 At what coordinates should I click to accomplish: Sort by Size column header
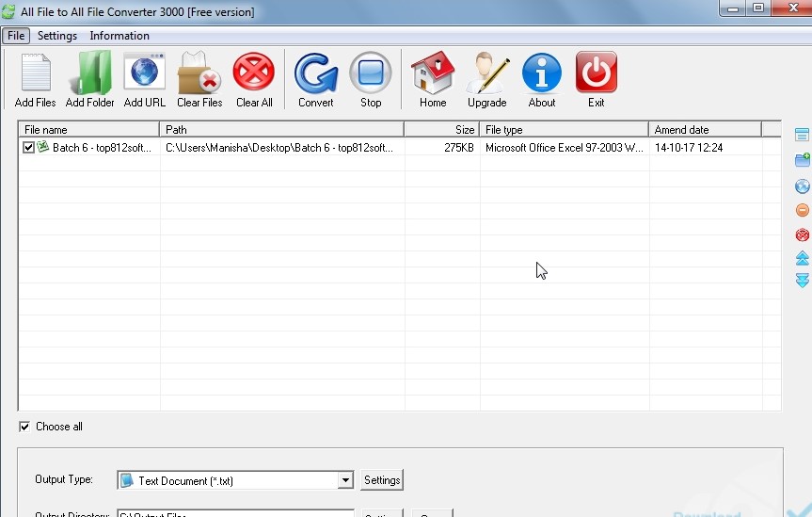pyautogui.click(x=441, y=130)
